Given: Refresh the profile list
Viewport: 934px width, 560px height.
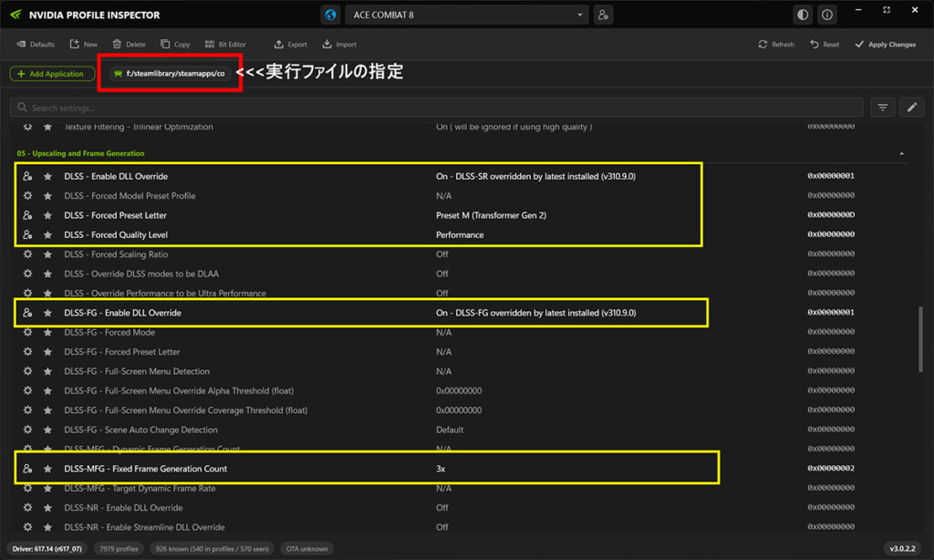Looking at the screenshot, I should [x=776, y=44].
